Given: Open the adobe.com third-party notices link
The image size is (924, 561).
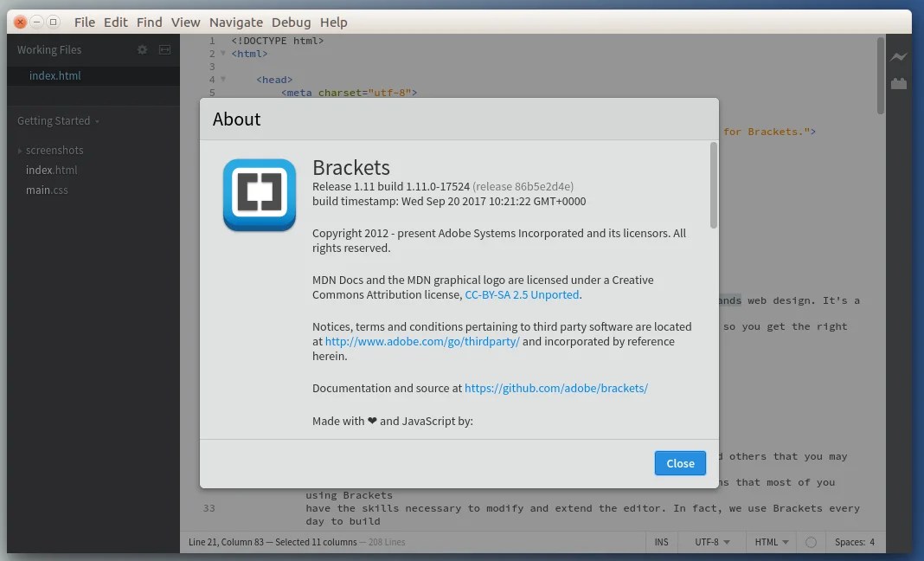Looking at the screenshot, I should (x=423, y=341).
